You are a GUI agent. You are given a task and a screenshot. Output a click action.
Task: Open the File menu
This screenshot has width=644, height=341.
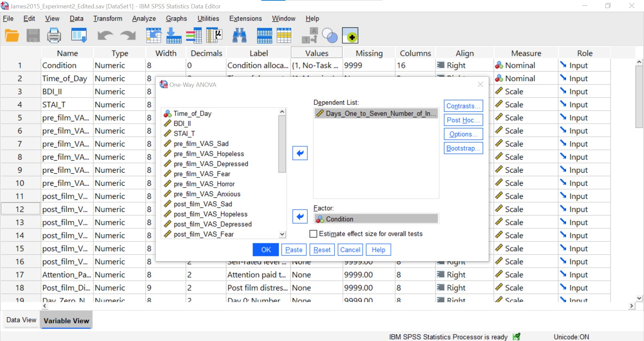pos(8,18)
